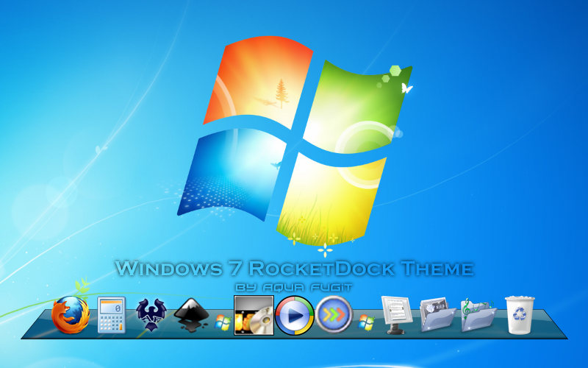Open Inkscape from the dock
Viewport: 588px width, 368px height.
[x=192, y=315]
